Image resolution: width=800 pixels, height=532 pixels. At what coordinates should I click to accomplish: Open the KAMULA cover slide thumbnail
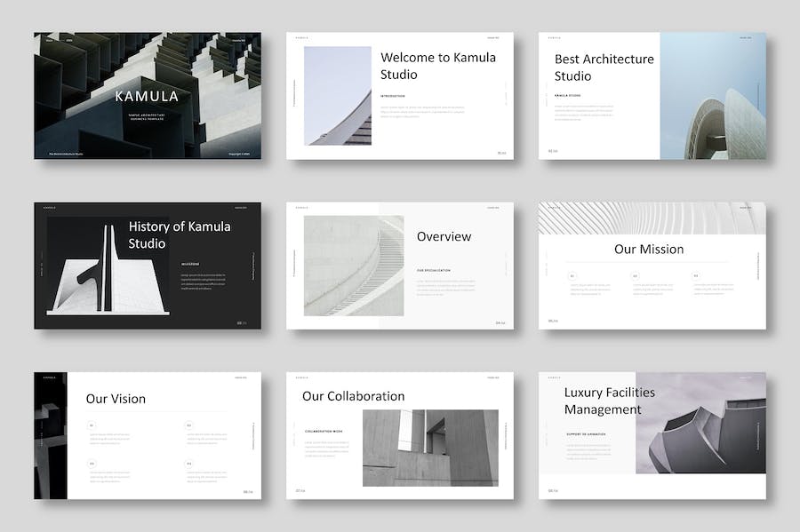click(x=148, y=96)
